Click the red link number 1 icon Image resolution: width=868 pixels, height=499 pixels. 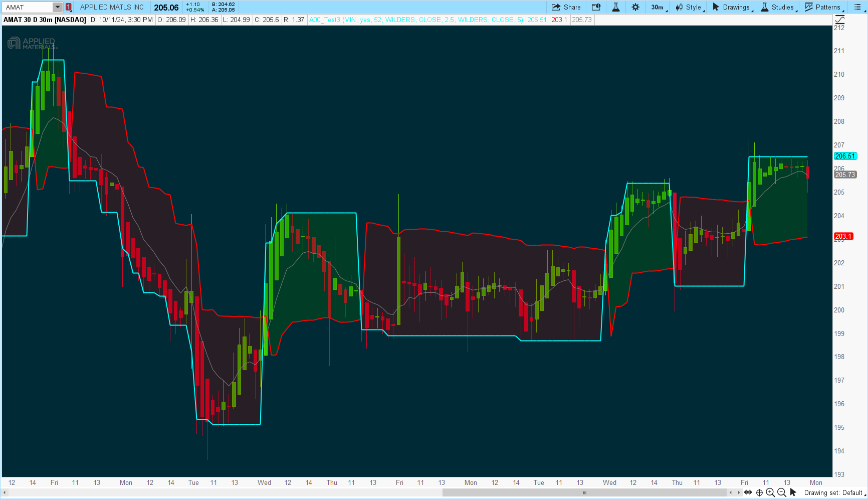coord(69,7)
